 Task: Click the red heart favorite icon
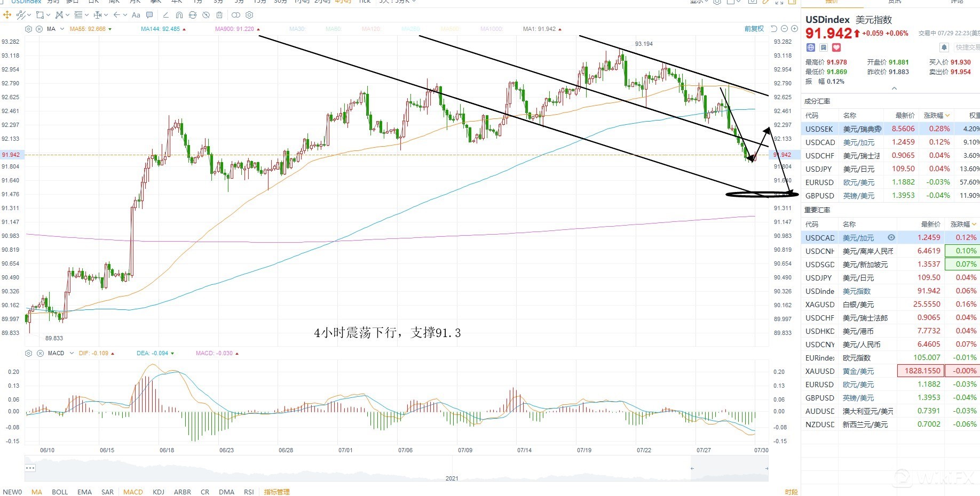pyautogui.click(x=836, y=47)
